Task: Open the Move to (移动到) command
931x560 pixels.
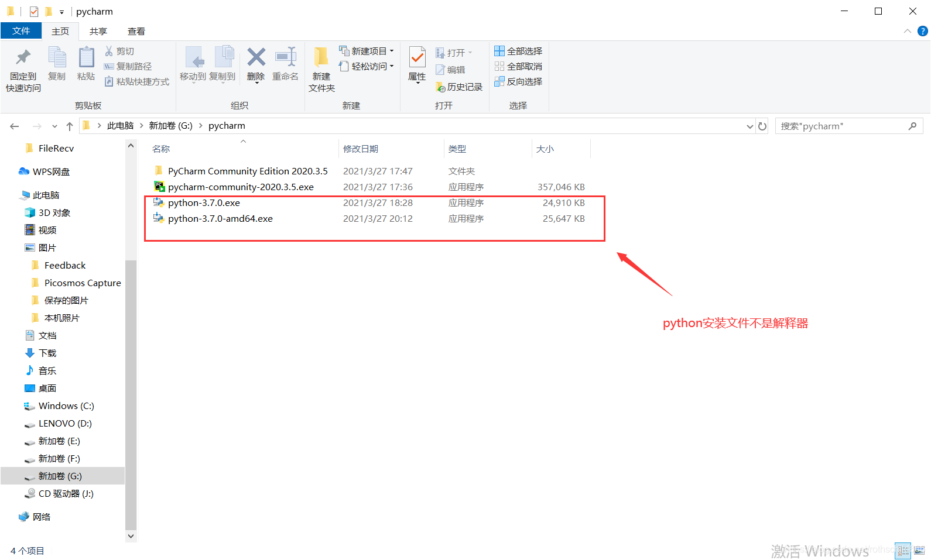Action: click(x=193, y=64)
